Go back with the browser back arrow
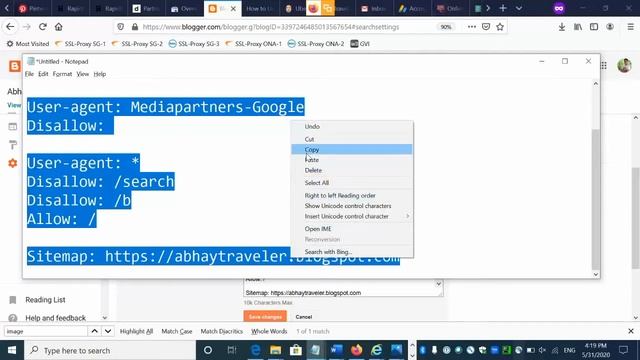Image resolution: width=640 pixels, height=360 pixels. click(x=10, y=27)
